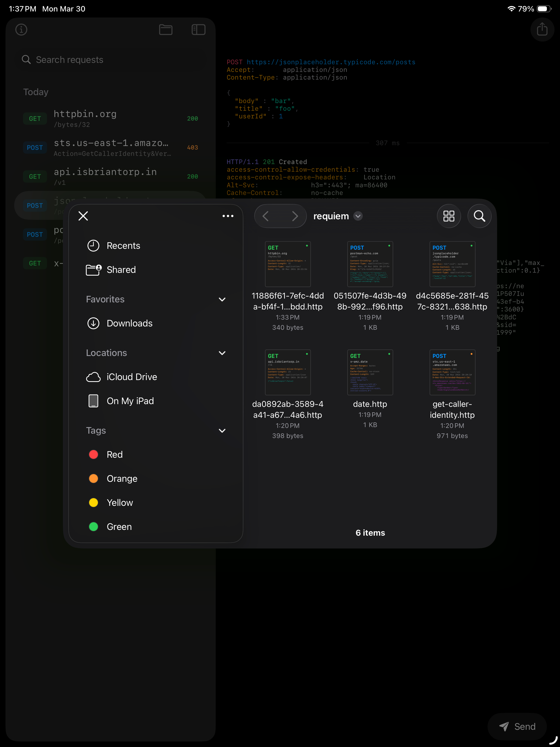Click the 6 items status text
Image resolution: width=560 pixels, height=747 pixels.
370,533
